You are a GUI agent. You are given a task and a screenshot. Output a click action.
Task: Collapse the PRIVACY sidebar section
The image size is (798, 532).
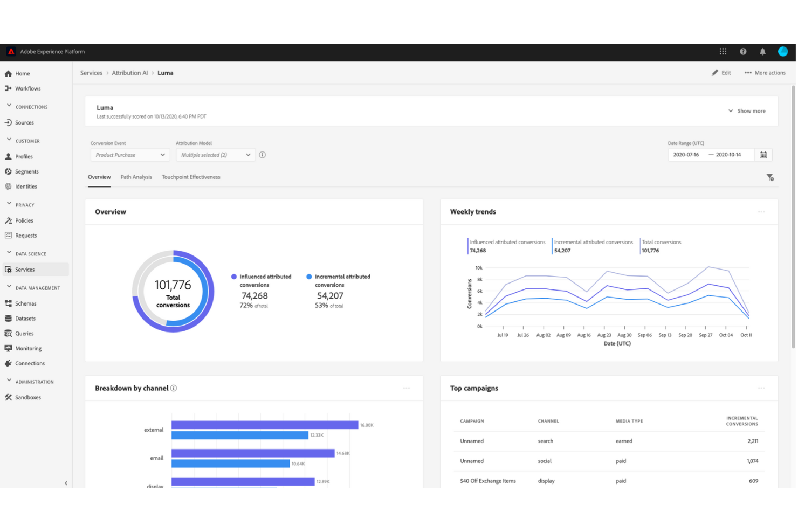coord(9,204)
